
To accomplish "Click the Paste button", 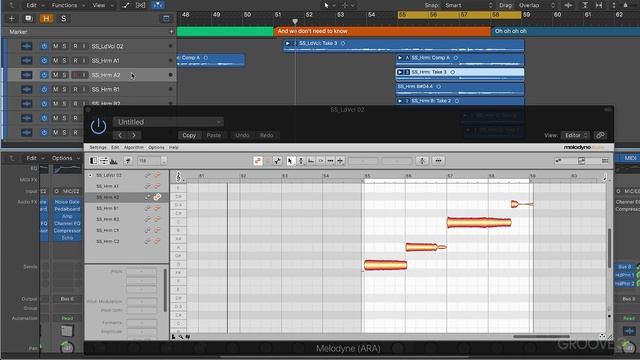I will pyautogui.click(x=214, y=135).
